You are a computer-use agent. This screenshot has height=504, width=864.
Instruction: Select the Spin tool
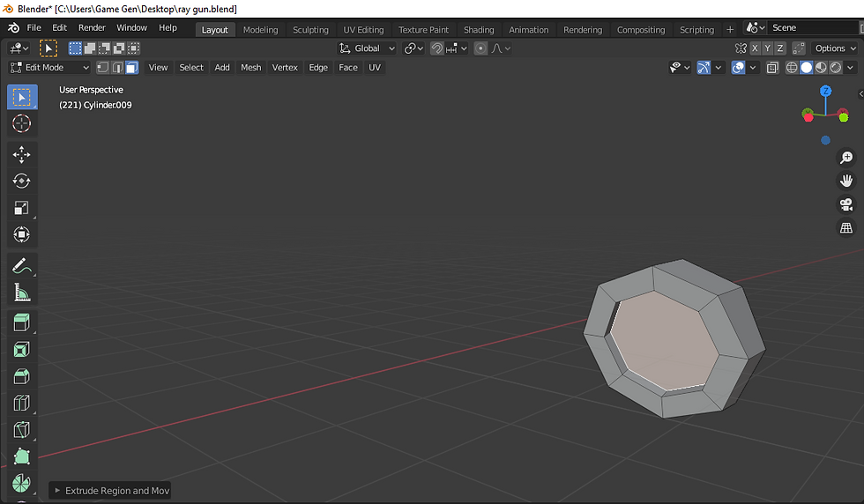pos(22,483)
